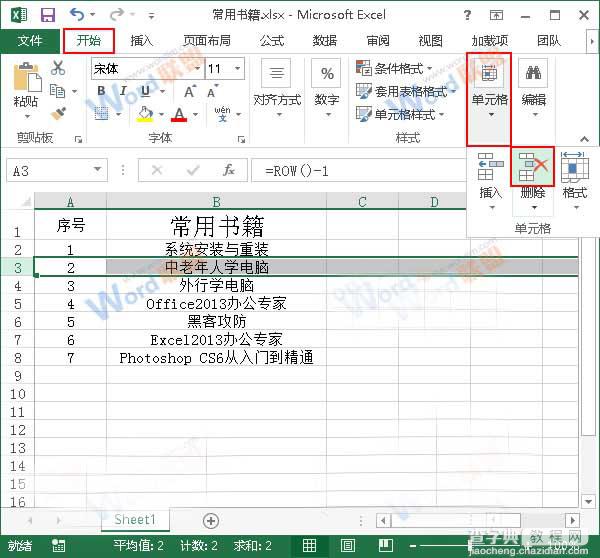Expand the font color dropdown arrow
The height and width of the screenshot is (558, 600).
(196, 114)
